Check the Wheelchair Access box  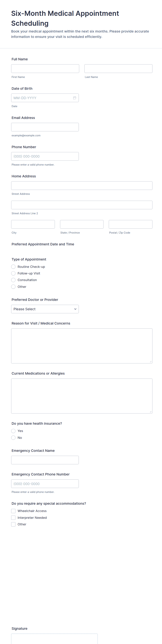coord(13,511)
